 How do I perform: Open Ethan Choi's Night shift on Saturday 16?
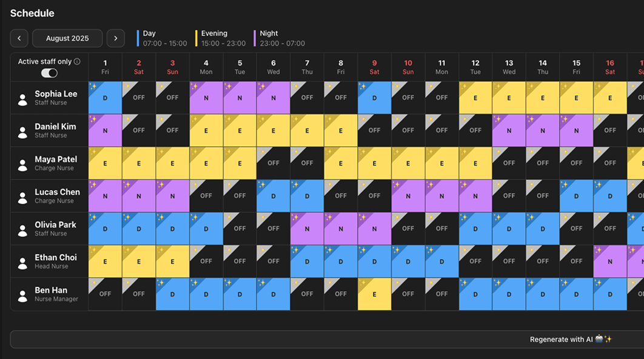[609, 261]
